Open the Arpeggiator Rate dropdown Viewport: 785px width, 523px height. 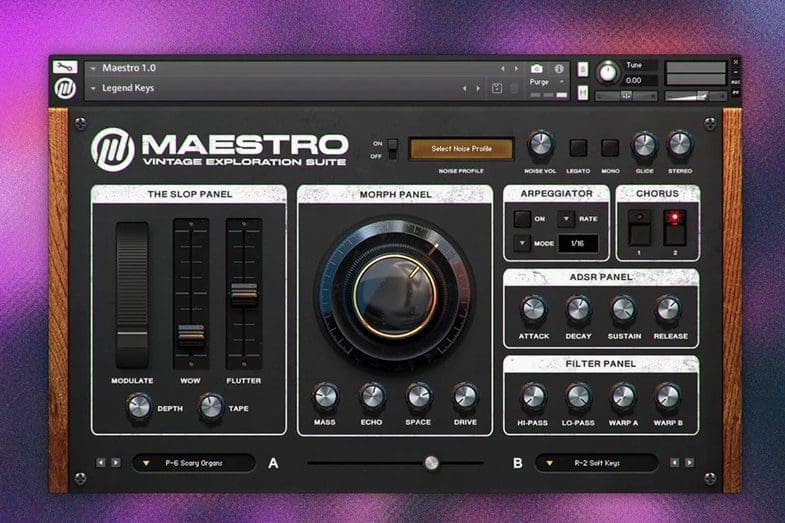pos(567,219)
